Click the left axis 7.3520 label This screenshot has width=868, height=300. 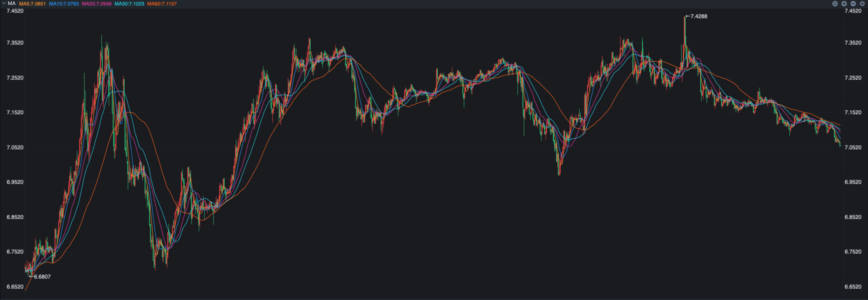pos(15,43)
